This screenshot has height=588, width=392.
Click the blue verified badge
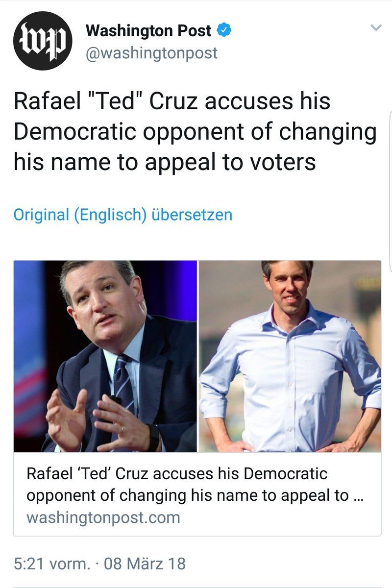224,31
